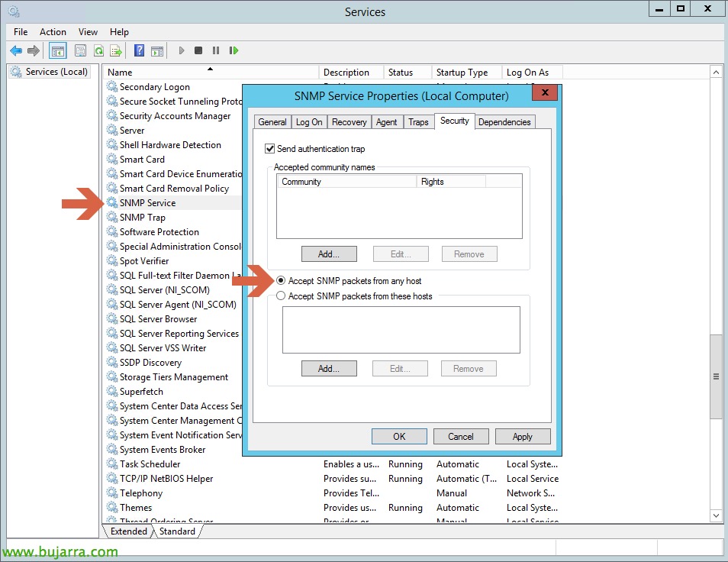The image size is (728, 562).
Task: Click the Forward arrow toolbar icon
Action: click(x=33, y=50)
